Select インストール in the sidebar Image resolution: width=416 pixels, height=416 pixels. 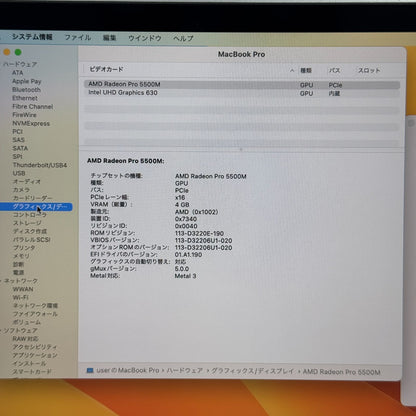click(x=29, y=364)
